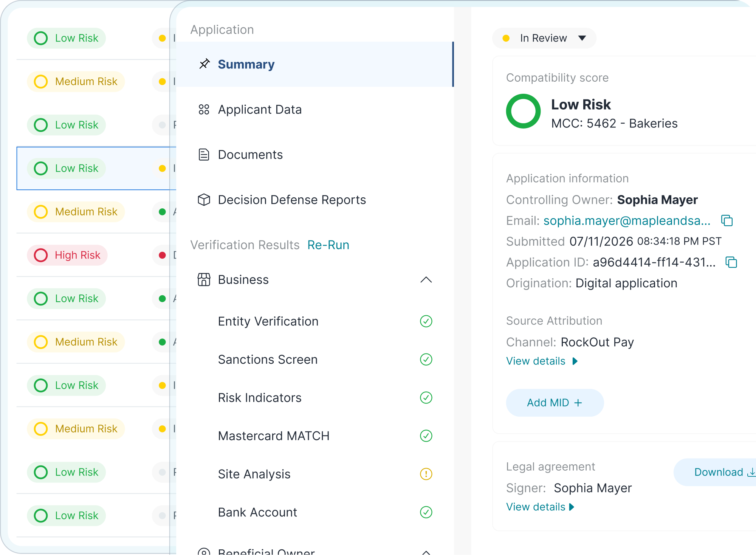Click the Summary pin icon
The image size is (756, 555).
point(204,64)
